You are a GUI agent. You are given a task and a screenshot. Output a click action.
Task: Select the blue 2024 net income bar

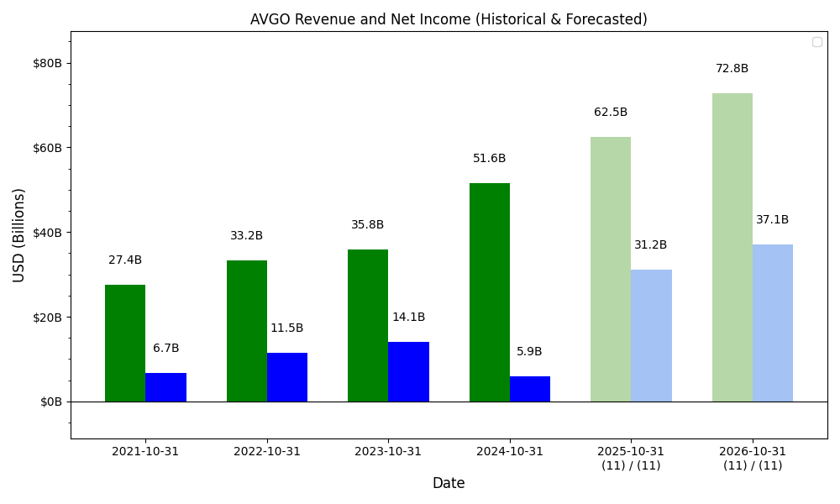click(x=530, y=390)
